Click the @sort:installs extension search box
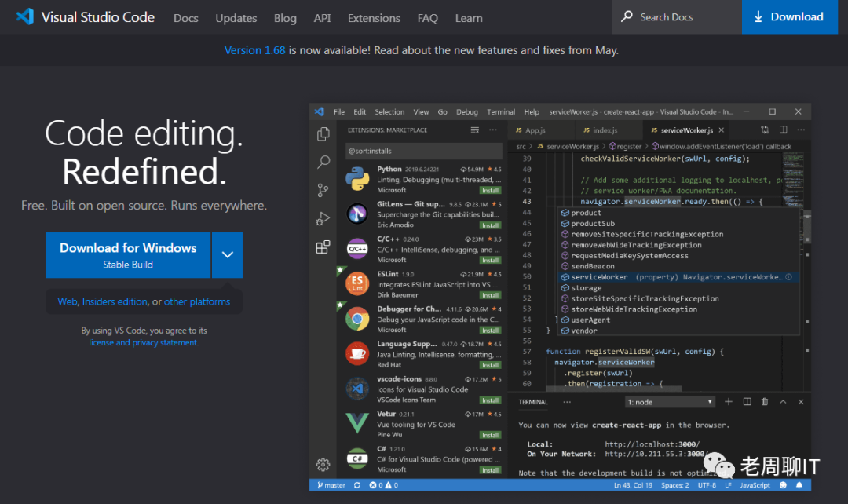The width and height of the screenshot is (848, 504). [x=423, y=151]
